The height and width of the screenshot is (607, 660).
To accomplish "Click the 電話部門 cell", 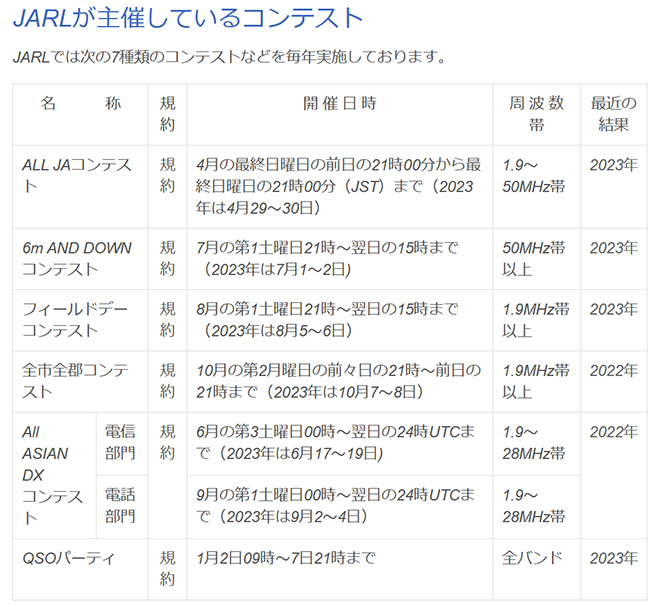I will point(120,506).
